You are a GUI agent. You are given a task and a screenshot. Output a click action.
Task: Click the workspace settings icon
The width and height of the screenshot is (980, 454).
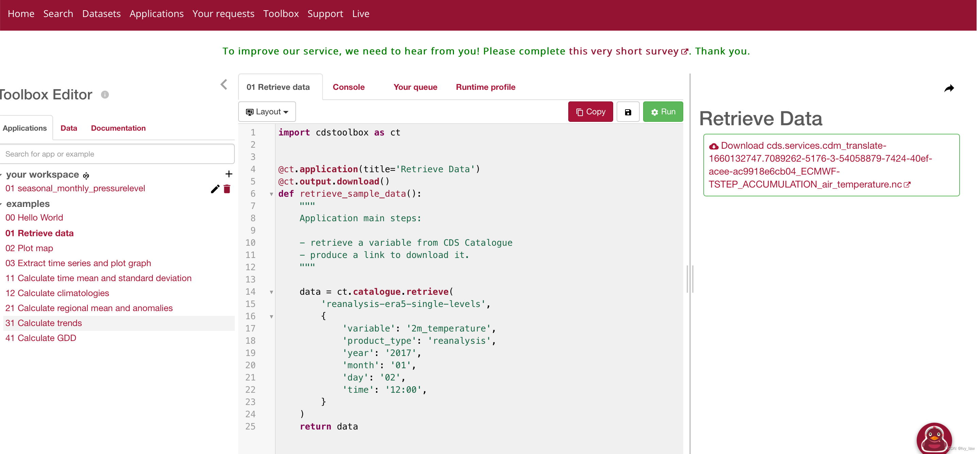tap(86, 175)
